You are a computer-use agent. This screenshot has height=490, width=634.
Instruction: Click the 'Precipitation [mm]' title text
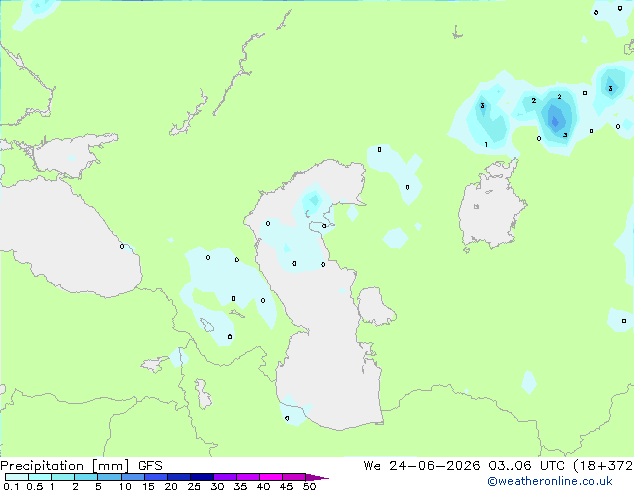click(x=65, y=466)
